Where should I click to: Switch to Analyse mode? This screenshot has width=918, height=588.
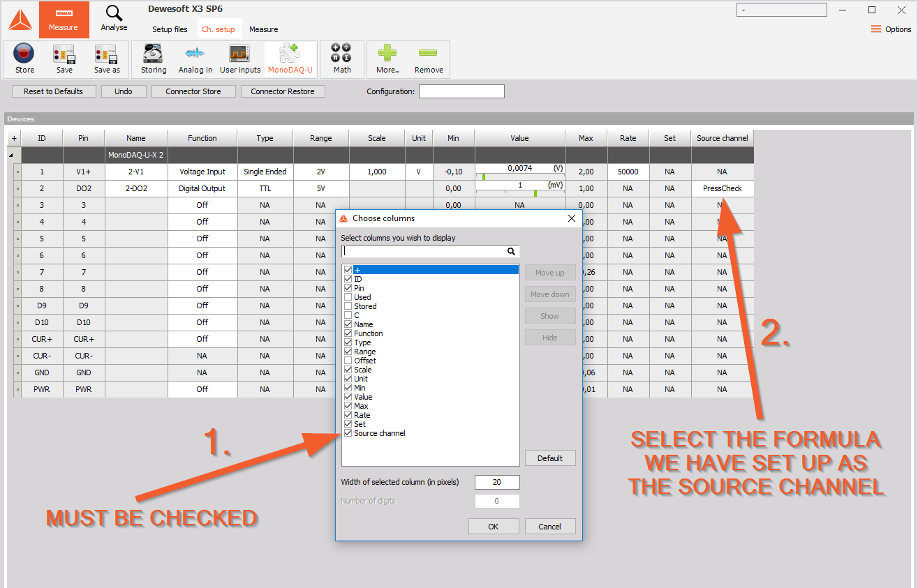pyautogui.click(x=114, y=19)
